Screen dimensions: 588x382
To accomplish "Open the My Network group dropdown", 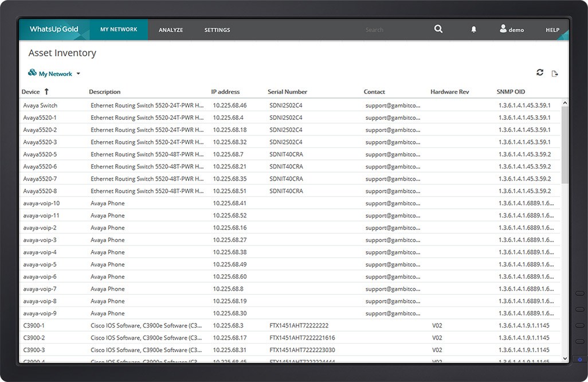I will (79, 73).
